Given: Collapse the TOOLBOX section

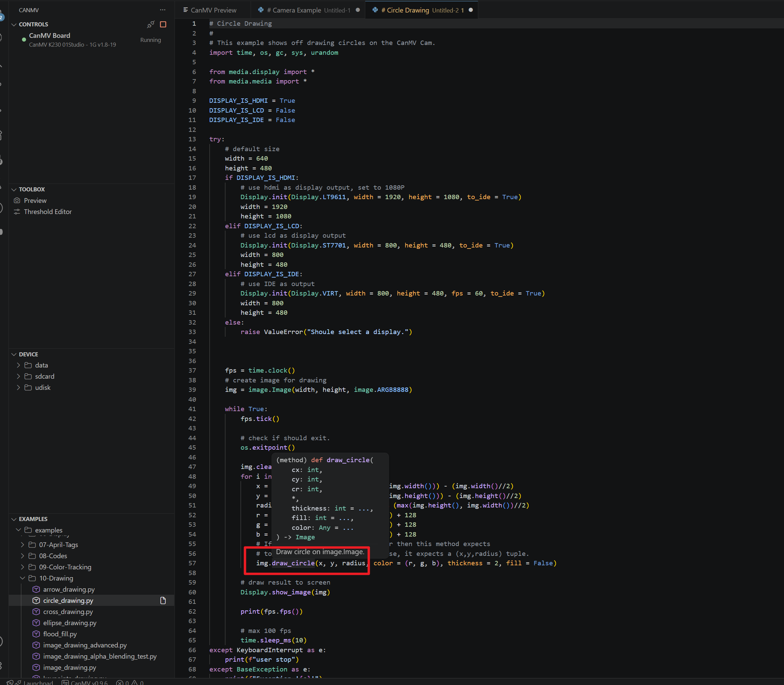Looking at the screenshot, I should pos(14,189).
